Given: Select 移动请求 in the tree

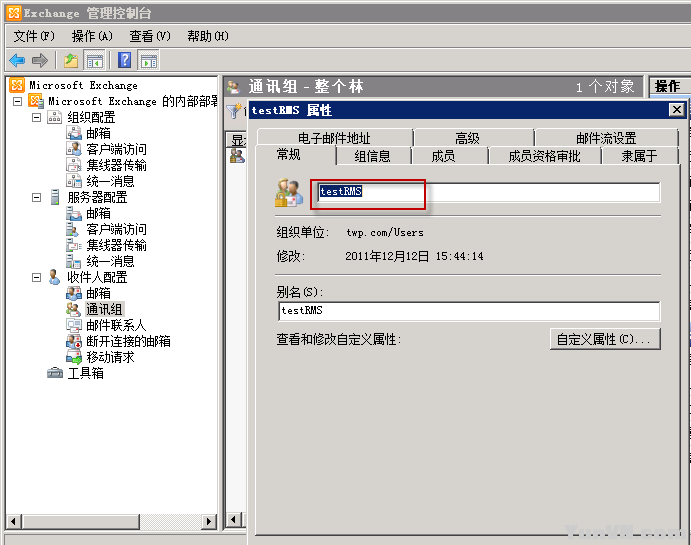Looking at the screenshot, I should (x=110, y=357).
